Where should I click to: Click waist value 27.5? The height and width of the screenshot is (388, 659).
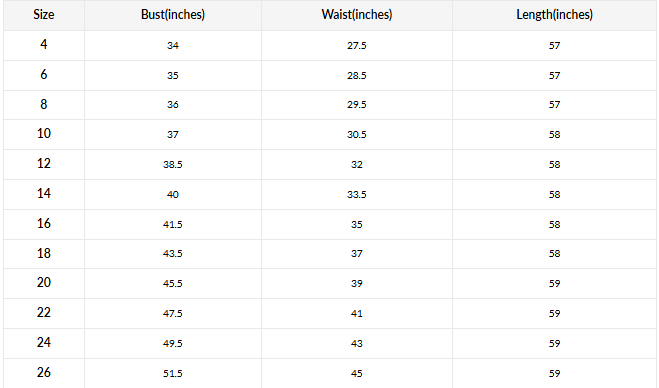pos(357,45)
